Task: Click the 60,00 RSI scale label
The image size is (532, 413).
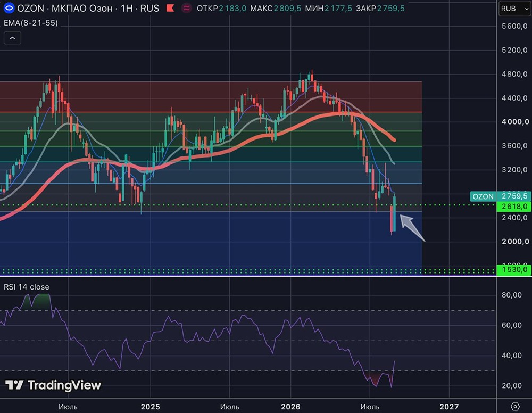Action: pyautogui.click(x=512, y=325)
